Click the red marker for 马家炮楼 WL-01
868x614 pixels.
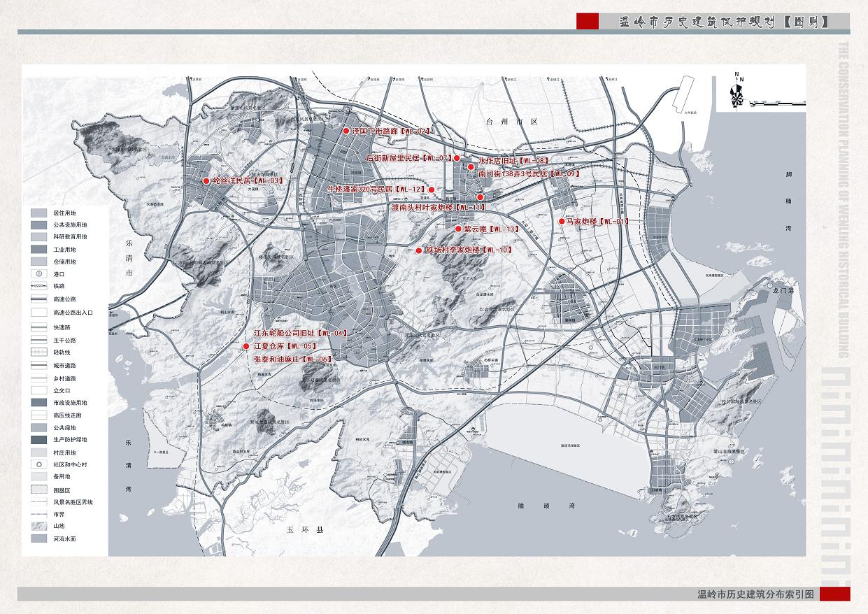[x=561, y=221]
